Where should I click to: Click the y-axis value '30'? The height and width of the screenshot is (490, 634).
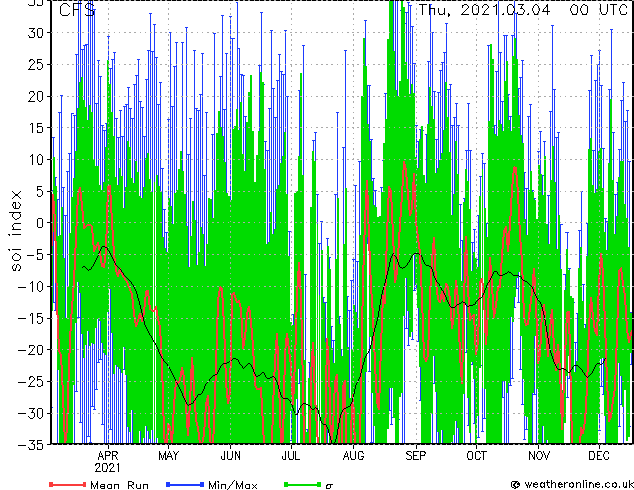[36, 33]
